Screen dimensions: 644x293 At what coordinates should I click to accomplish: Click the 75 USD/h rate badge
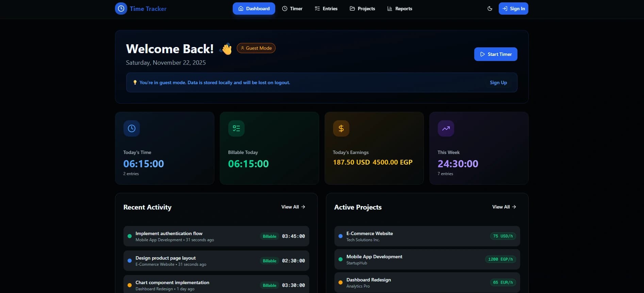click(x=503, y=236)
